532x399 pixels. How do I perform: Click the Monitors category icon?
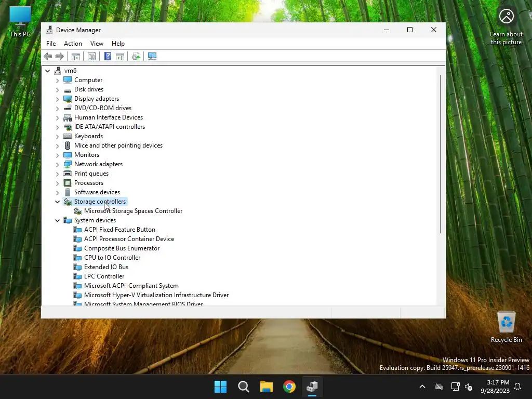[x=68, y=155]
